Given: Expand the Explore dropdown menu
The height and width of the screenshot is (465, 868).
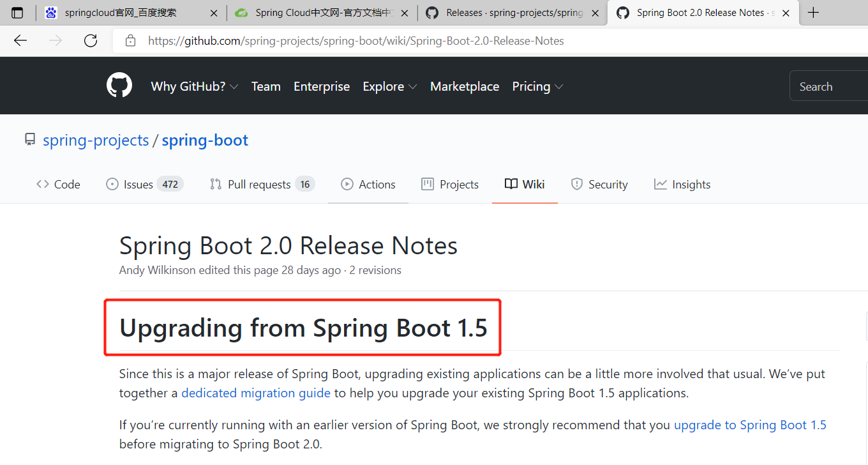Looking at the screenshot, I should pyautogui.click(x=390, y=86).
